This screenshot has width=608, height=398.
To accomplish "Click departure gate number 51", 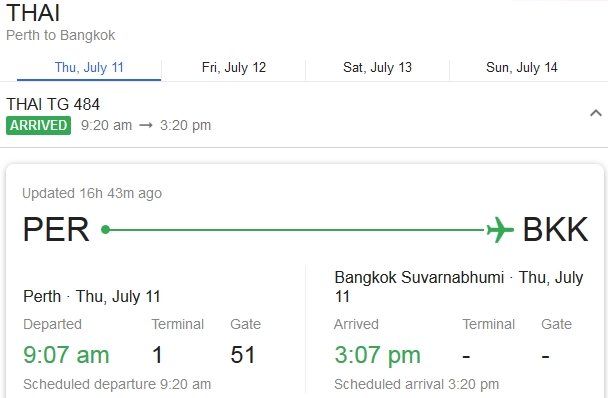I will [243, 355].
